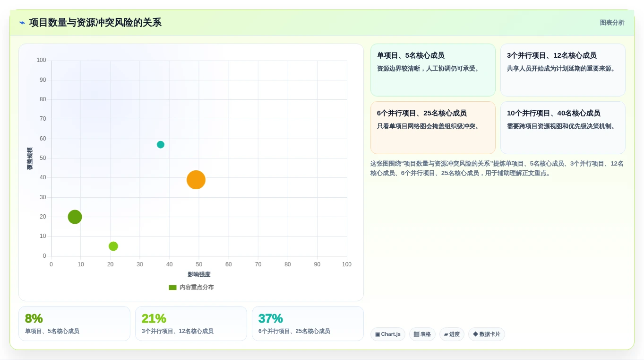The image size is (644, 360).
Task: Click the 图表分析 label in header
Action: [x=612, y=23]
